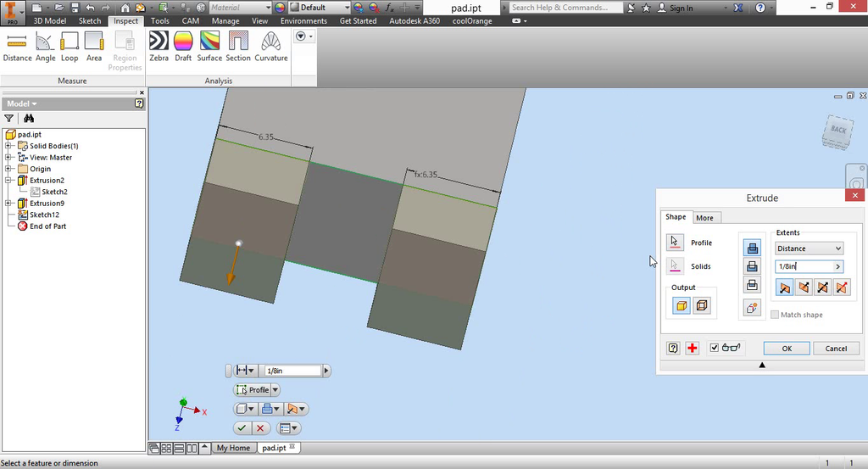Viewport: 868px width, 469px height.
Task: Expand the Extrusion9 node
Action: coord(8,204)
